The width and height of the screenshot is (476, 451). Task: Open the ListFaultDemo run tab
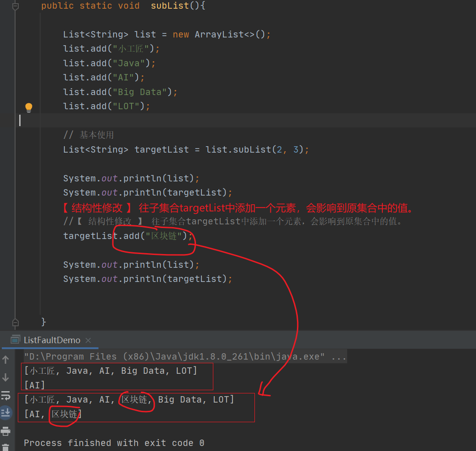click(x=52, y=340)
